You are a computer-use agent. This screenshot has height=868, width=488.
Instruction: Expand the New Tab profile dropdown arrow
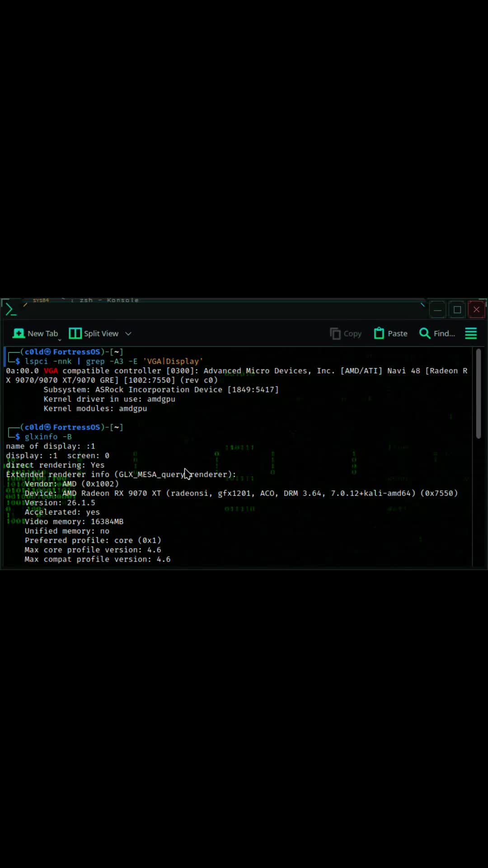[60, 339]
